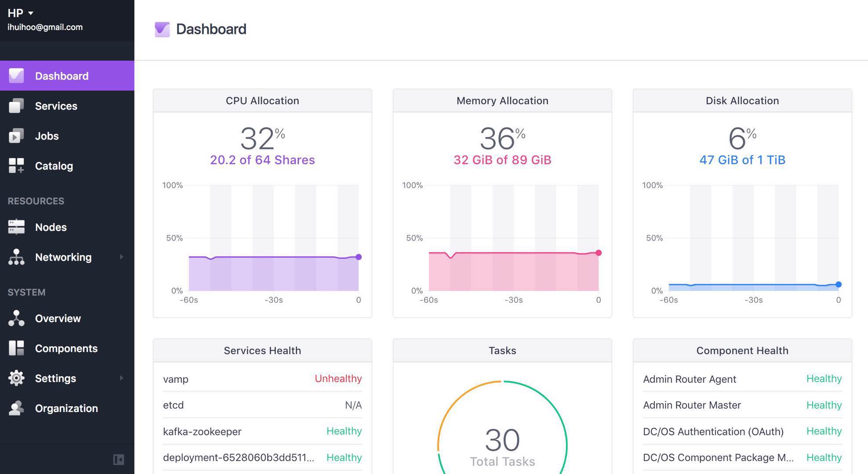The image size is (868, 474).
Task: Click the Nodes server icon
Action: click(x=16, y=227)
